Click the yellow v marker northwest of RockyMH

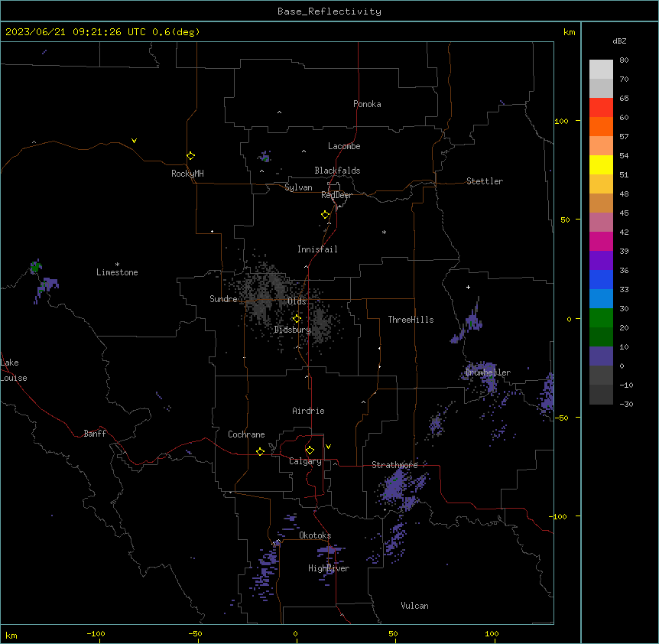[x=134, y=141]
